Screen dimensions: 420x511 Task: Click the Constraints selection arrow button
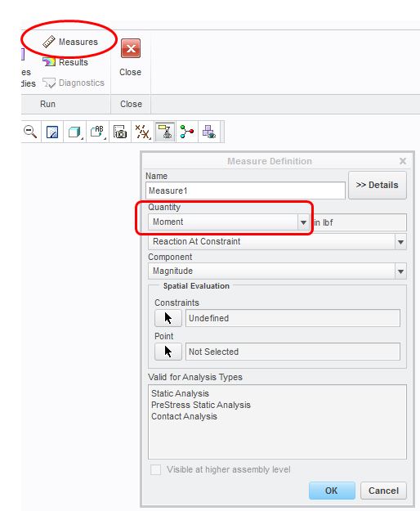[168, 318]
